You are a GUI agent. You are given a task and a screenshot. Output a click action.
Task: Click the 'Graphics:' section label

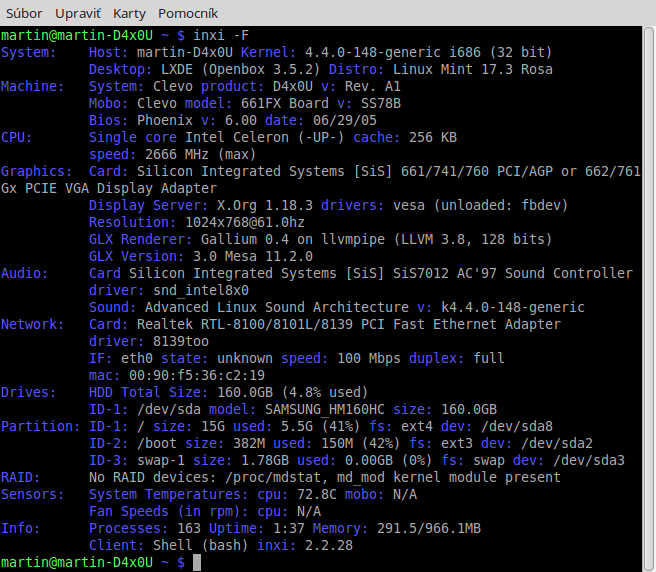coord(38,171)
